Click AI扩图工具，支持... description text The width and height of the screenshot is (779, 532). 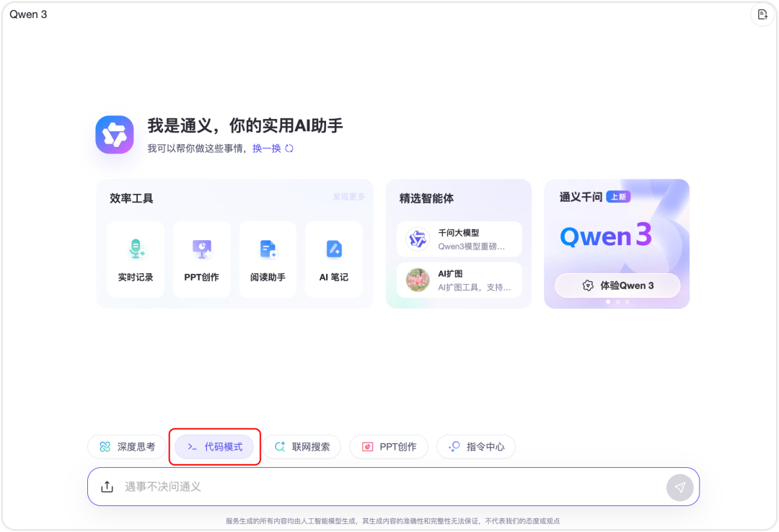click(475, 287)
